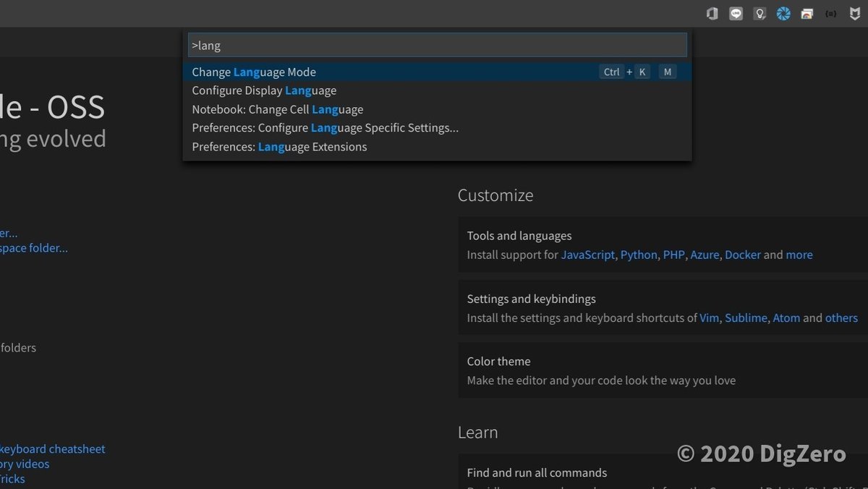Open the blue camera shutter extension

(x=783, y=13)
